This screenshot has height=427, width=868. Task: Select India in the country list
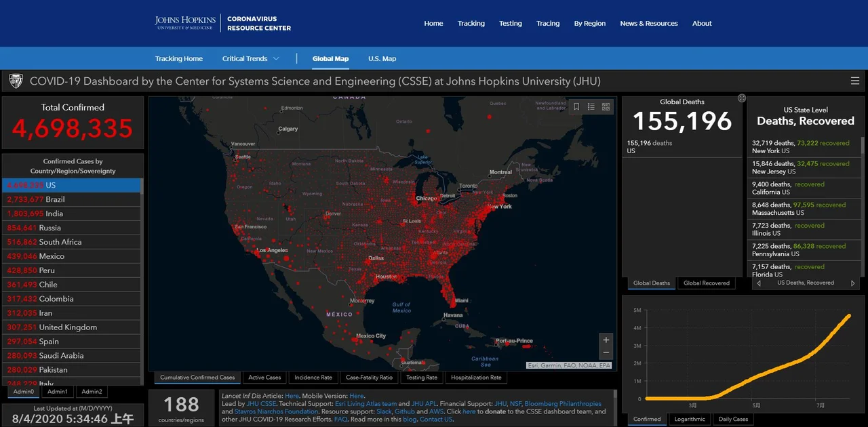(x=72, y=213)
